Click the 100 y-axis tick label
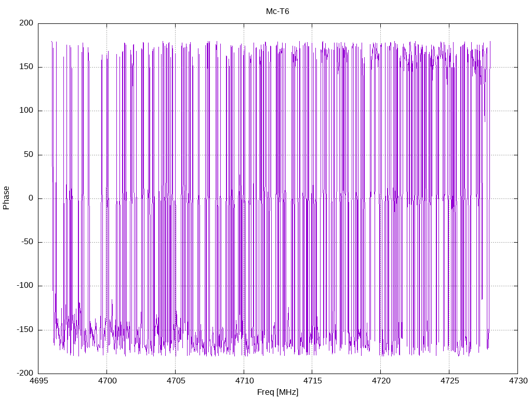 (26, 111)
